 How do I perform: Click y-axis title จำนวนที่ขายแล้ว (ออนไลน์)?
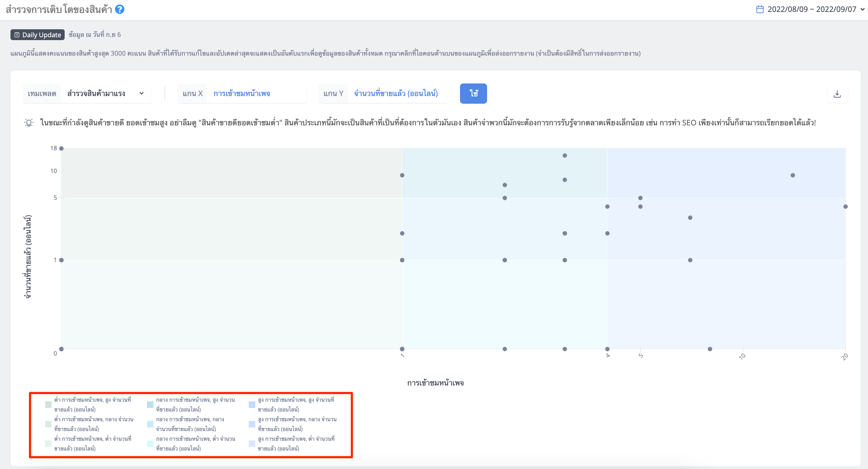28,257
